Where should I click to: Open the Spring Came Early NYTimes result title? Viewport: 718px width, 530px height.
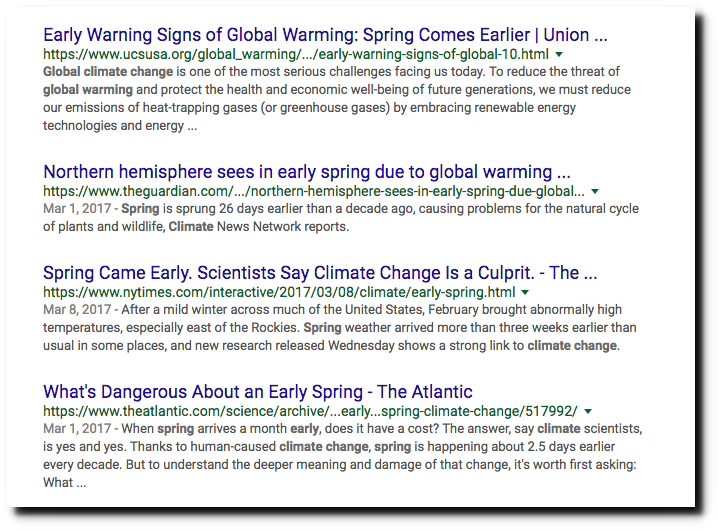tap(320, 273)
